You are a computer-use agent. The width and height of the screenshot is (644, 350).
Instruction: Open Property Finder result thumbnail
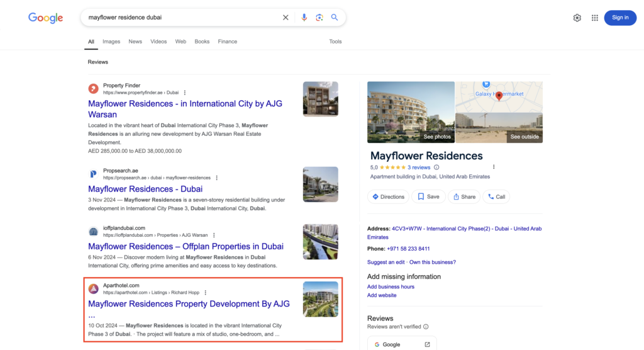pos(320,99)
